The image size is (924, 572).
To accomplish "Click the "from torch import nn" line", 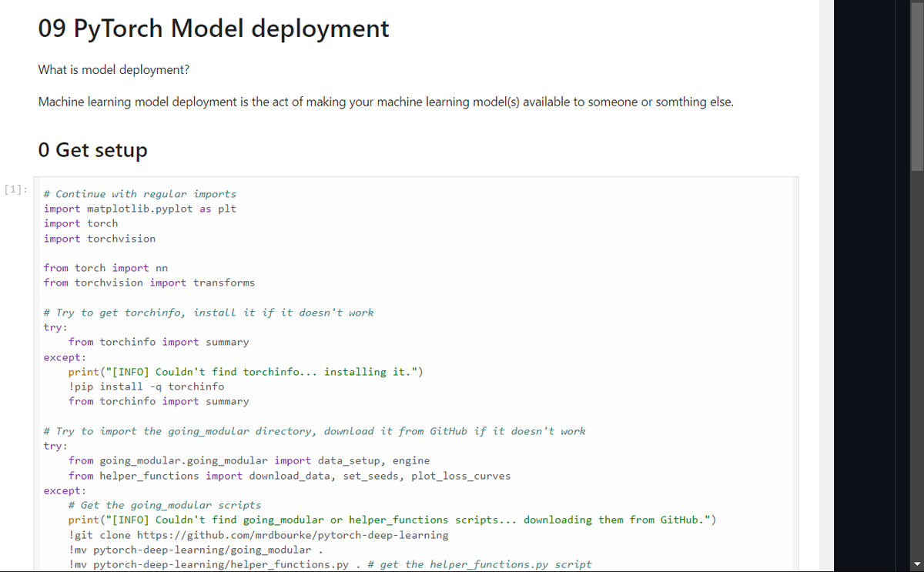I will coord(105,268).
